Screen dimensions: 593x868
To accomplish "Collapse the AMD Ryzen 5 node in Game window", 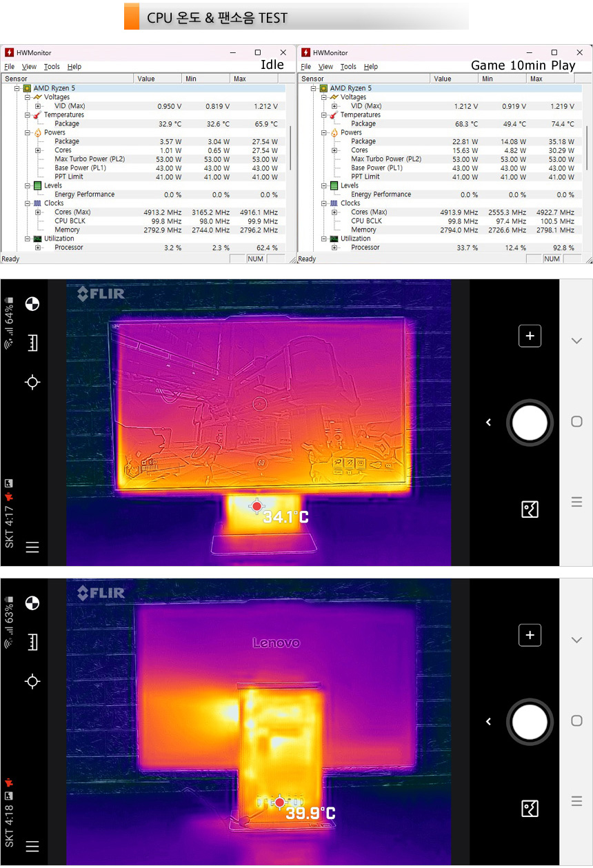I will 314,88.
